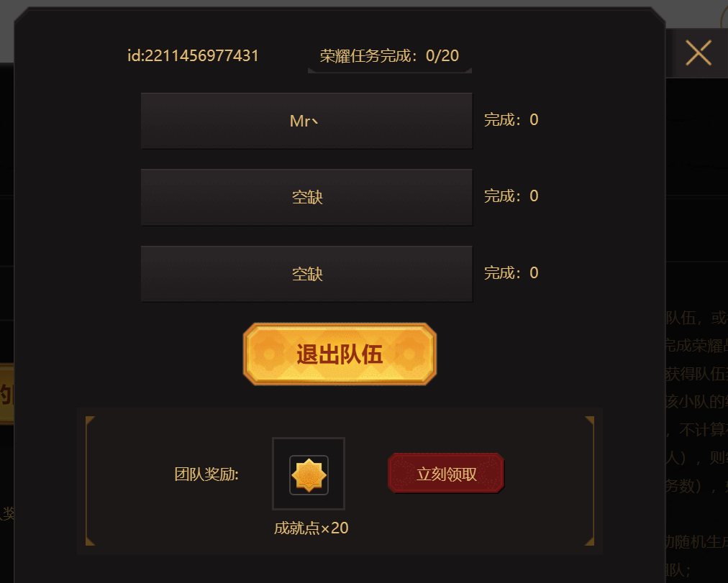Click the reward panel's lower-right corner ornament
Viewport: 728px width, 583px height.
point(590,541)
